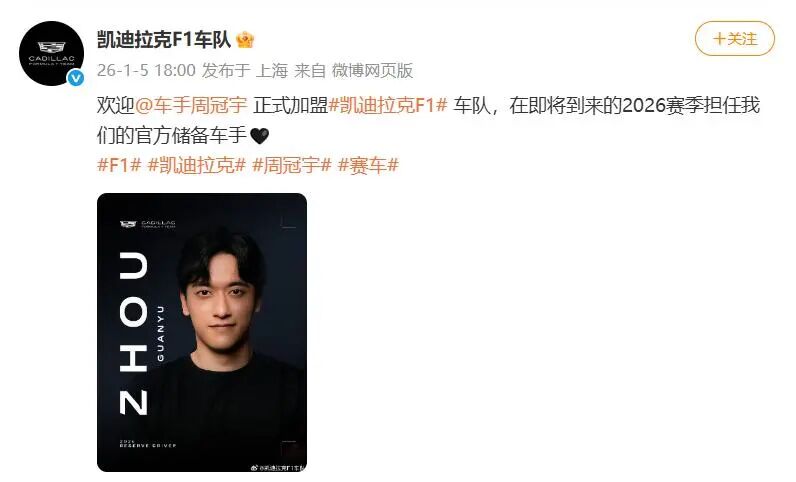This screenshot has width=796, height=482.
Task: Open the 凯迪拉克F1车队 account name link
Action: [164, 40]
